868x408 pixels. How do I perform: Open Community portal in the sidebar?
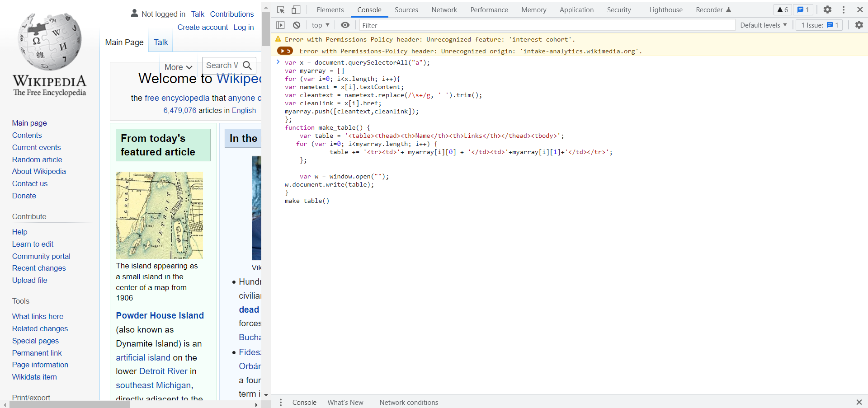coord(41,256)
